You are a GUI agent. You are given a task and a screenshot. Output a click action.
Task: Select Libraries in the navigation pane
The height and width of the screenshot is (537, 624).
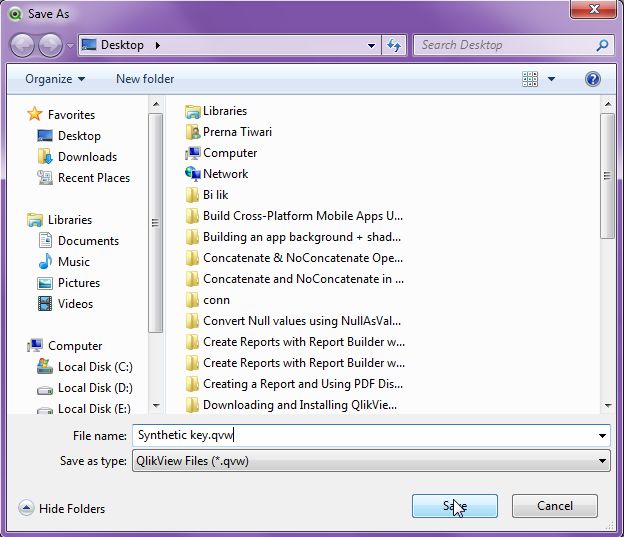pyautogui.click(x=59, y=220)
